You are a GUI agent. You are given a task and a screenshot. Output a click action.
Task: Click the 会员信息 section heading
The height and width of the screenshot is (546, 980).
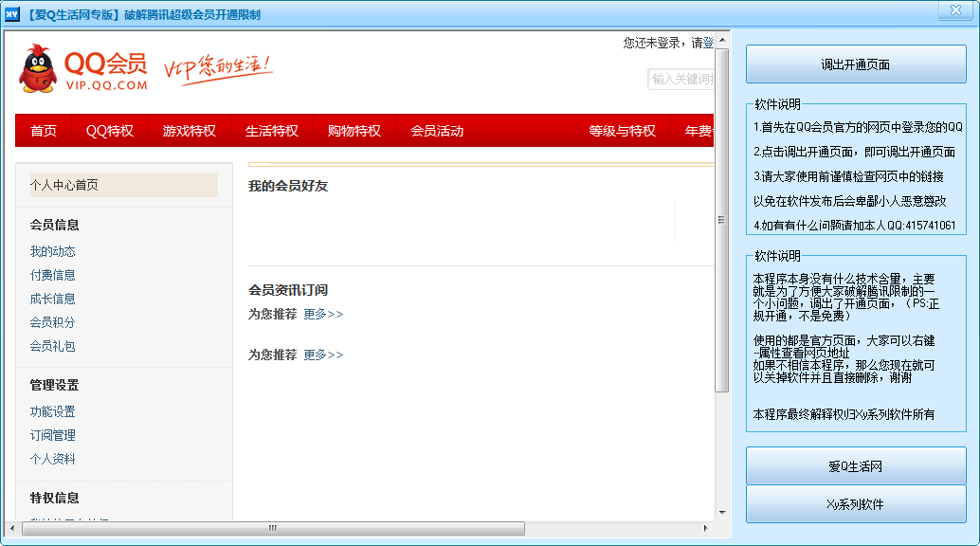point(54,226)
